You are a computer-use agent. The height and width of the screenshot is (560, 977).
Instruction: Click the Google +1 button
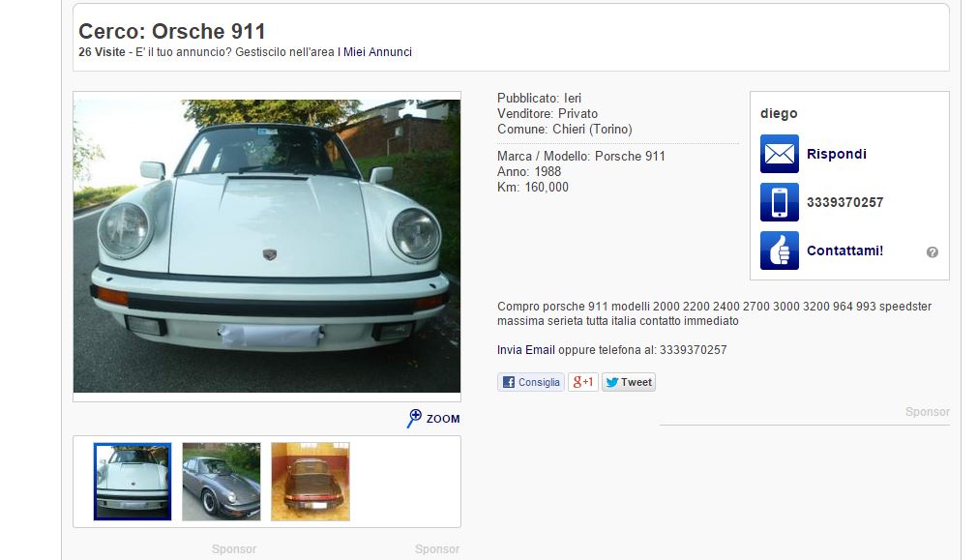(x=583, y=382)
